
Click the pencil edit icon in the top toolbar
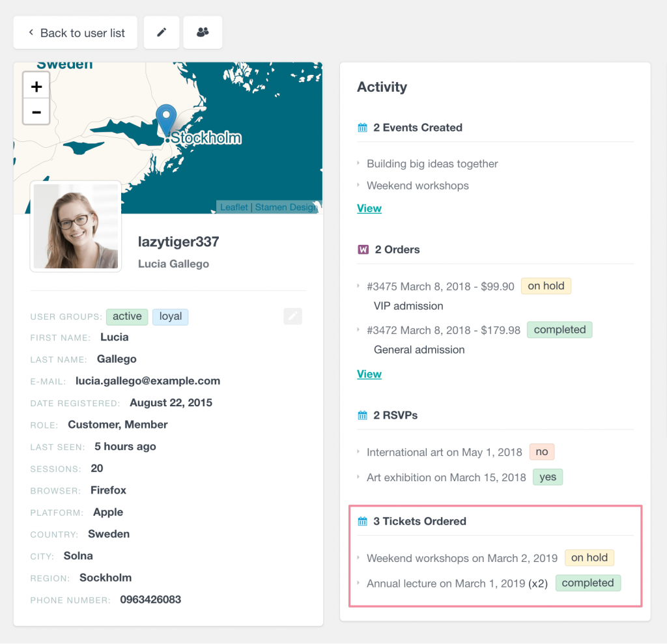click(x=161, y=32)
